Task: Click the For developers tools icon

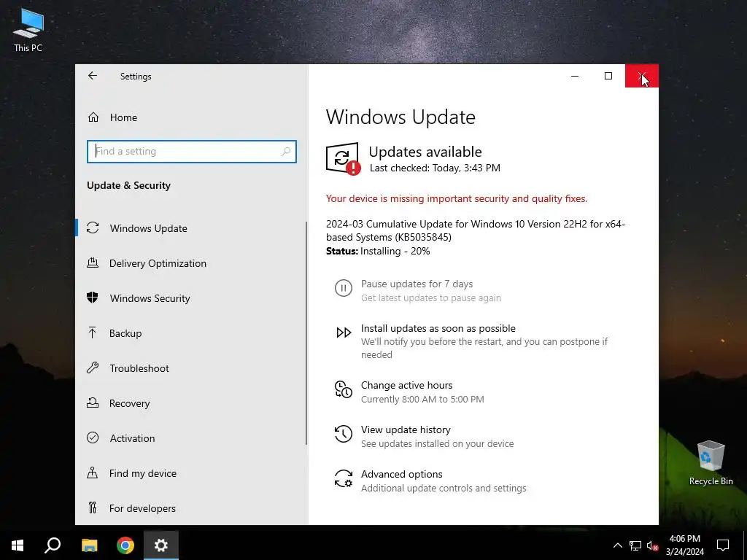Action: pyautogui.click(x=93, y=507)
